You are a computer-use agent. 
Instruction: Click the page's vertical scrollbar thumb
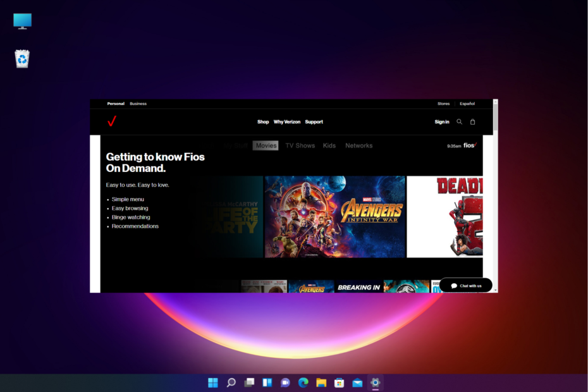point(496,117)
